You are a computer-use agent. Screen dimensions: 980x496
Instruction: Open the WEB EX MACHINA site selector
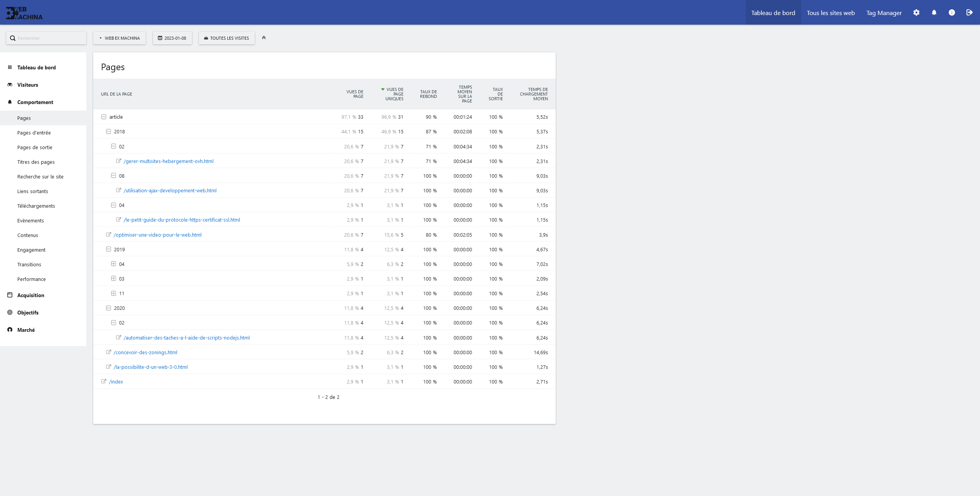119,38
